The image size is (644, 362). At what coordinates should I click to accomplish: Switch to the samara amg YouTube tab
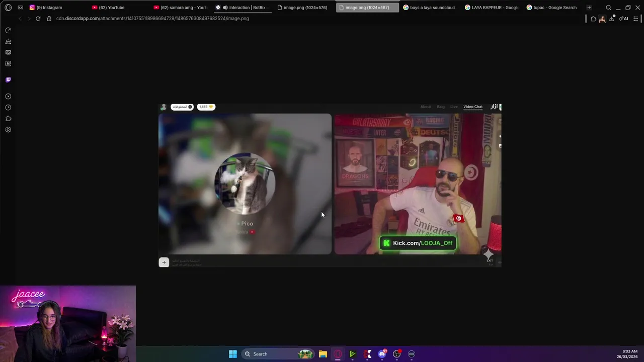181,8
